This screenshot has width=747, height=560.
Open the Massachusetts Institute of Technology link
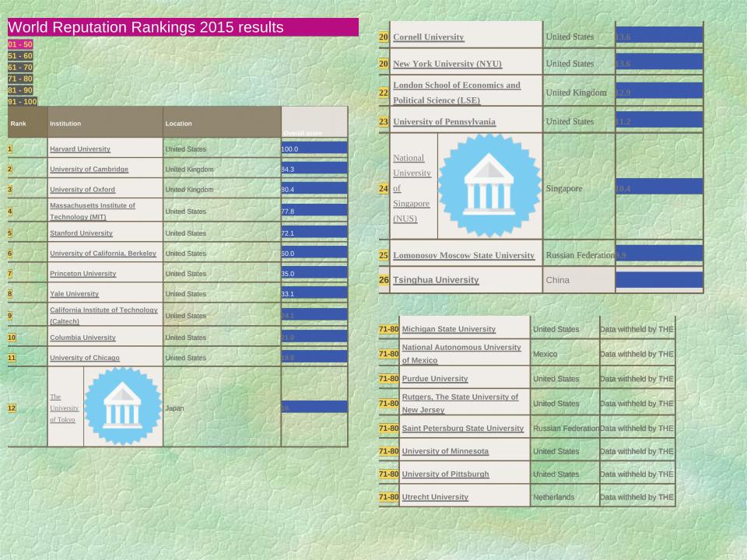93,211
